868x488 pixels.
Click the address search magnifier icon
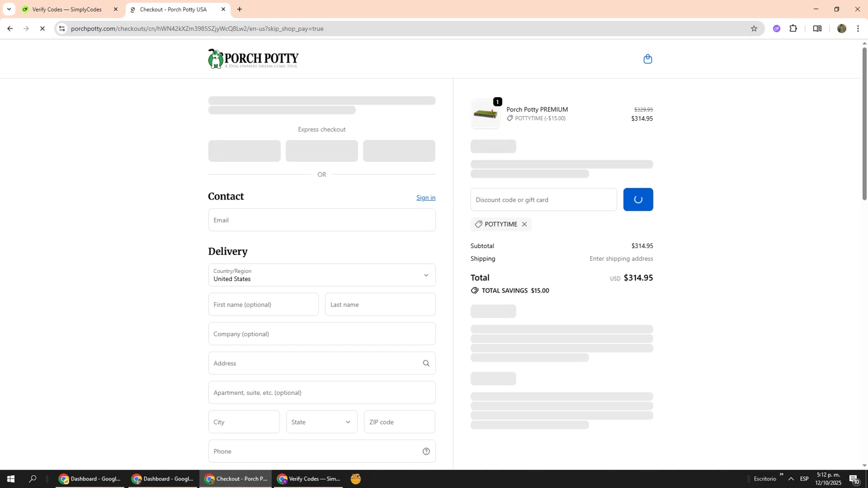click(426, 364)
